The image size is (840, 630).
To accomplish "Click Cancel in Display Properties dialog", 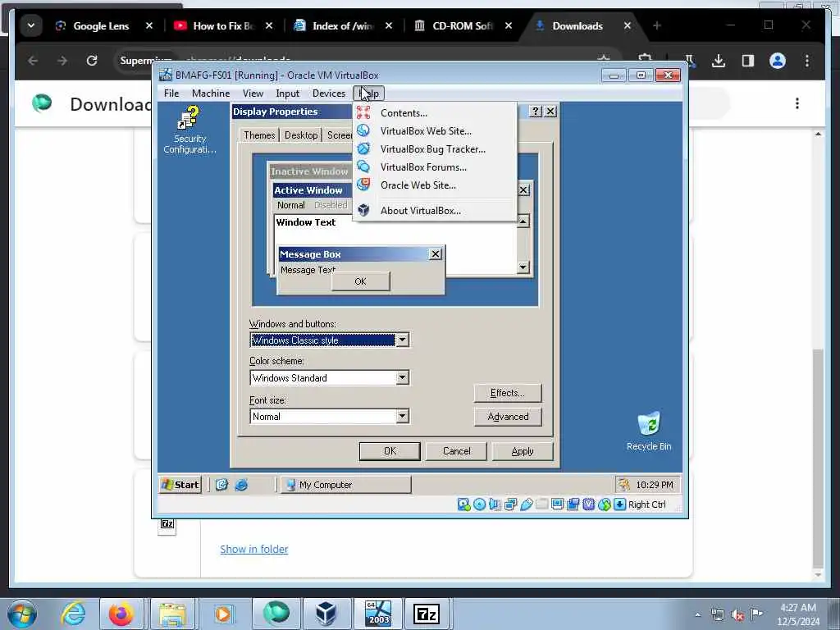I will (456, 451).
